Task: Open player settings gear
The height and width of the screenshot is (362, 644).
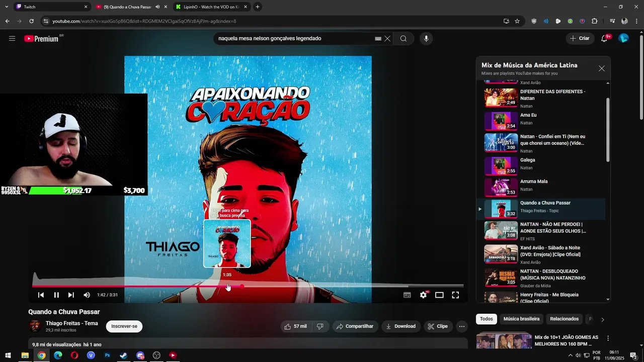Action: pyautogui.click(x=423, y=295)
